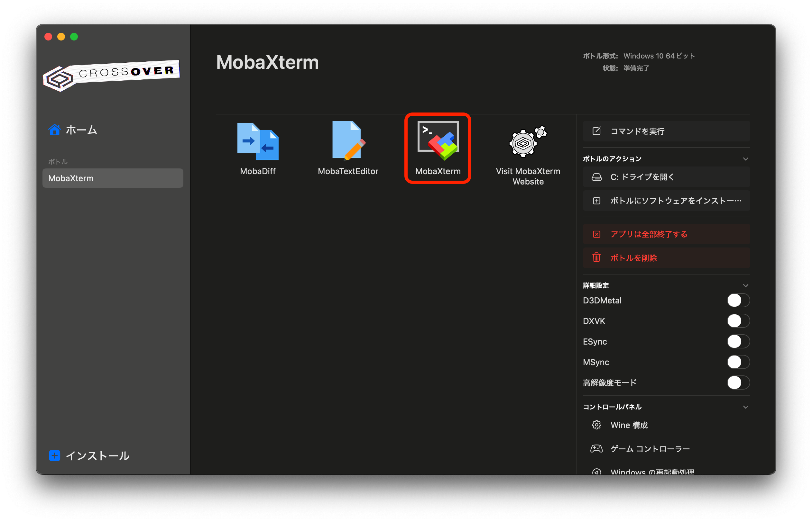
Task: Collapse the ボトルのアクション section
Action: [745, 159]
